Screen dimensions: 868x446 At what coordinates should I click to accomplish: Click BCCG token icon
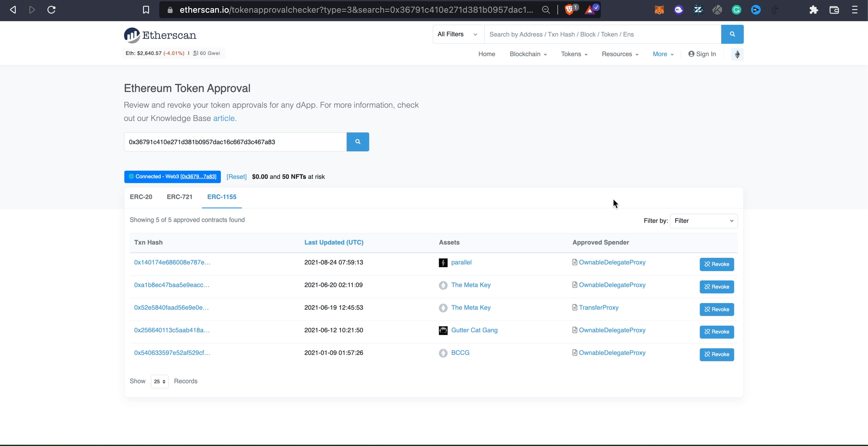point(443,353)
